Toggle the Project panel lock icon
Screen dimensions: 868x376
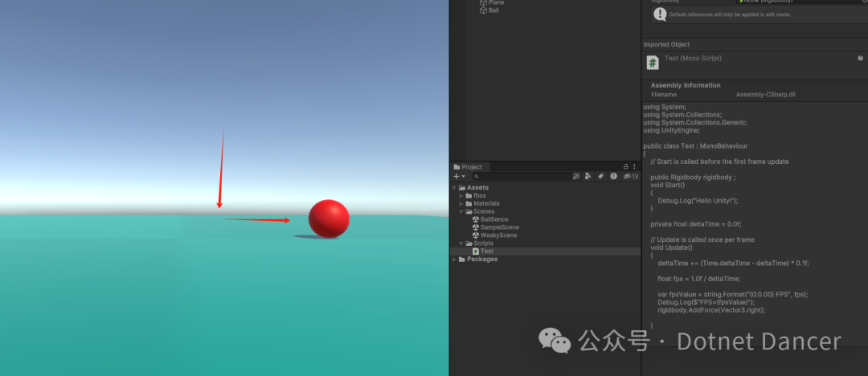click(x=625, y=166)
